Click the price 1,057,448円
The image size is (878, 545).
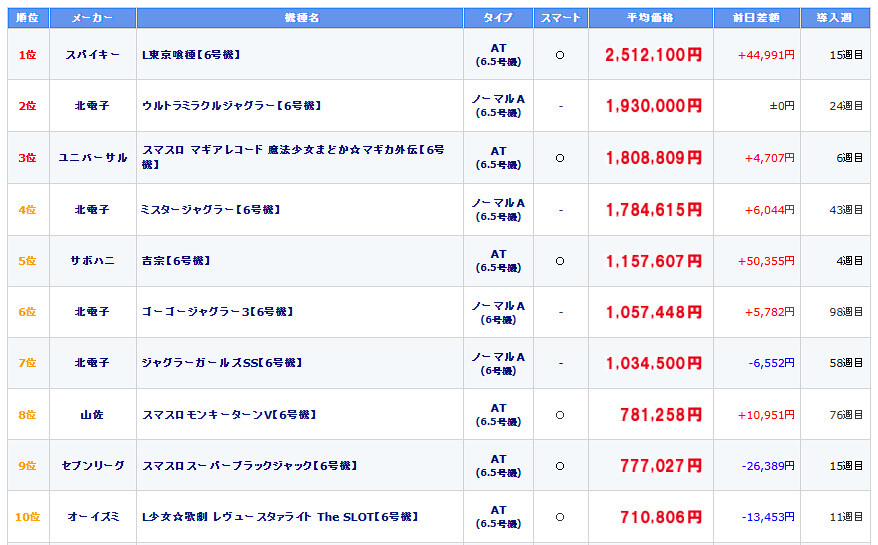tap(653, 312)
